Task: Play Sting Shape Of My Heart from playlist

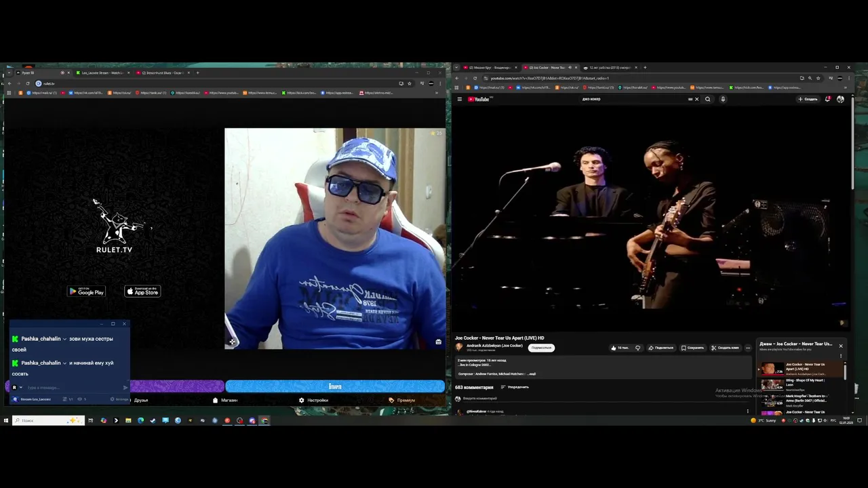Action: click(x=800, y=384)
